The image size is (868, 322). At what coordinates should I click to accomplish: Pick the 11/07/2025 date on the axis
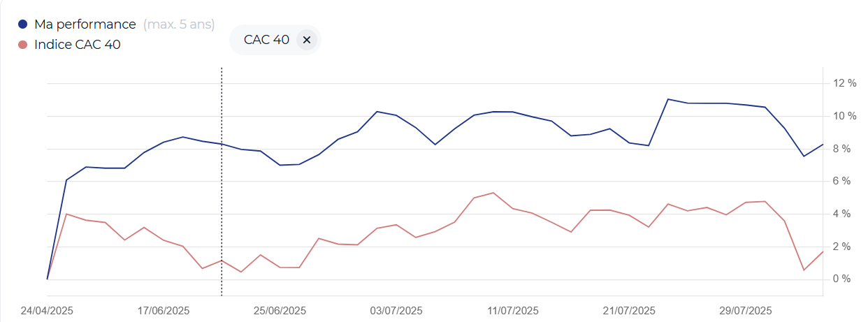(513, 311)
